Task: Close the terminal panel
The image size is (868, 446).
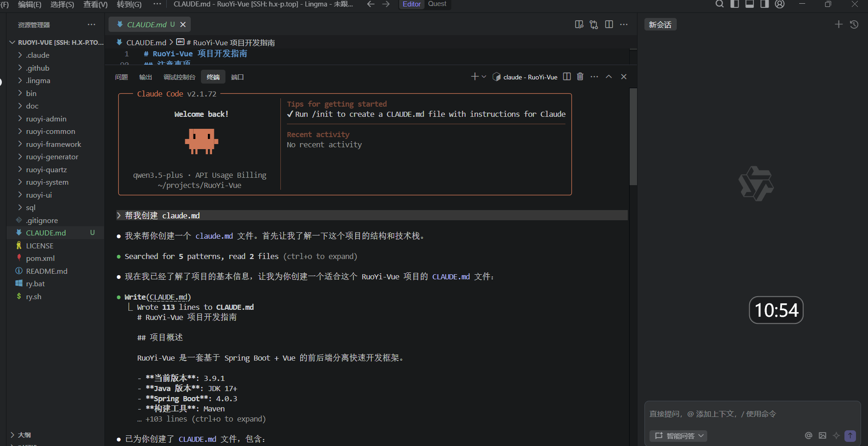Action: coord(624,77)
